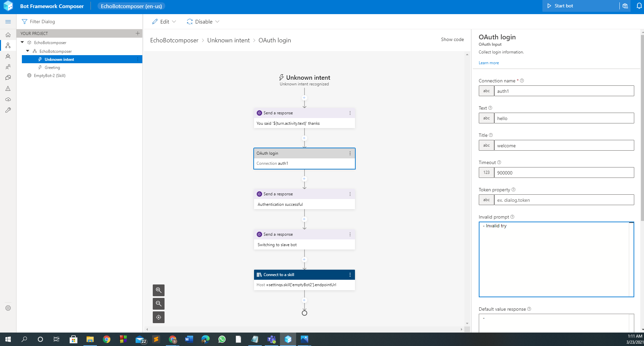Click canvas horizontal scrollbar right arrow

click(x=461, y=329)
